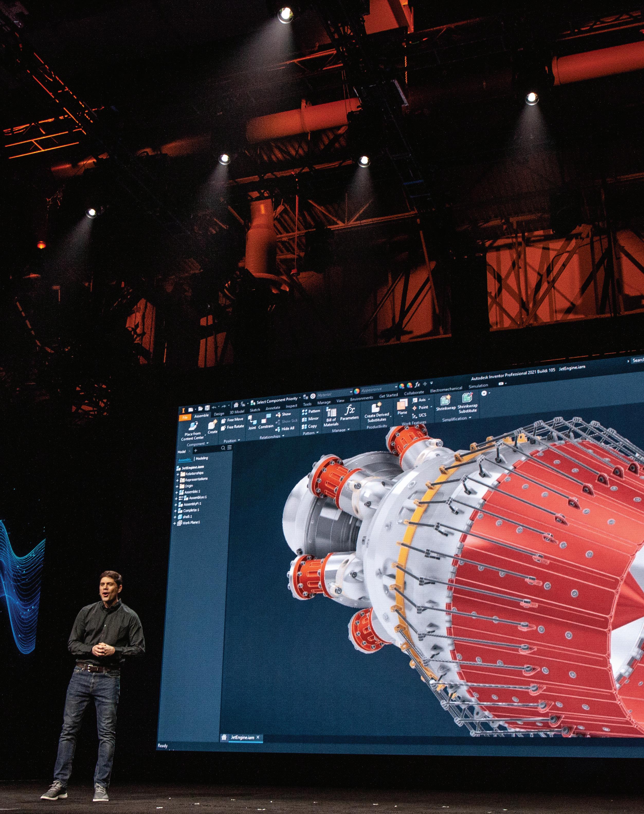
Task: Click the Copy component tool
Action: coord(309,426)
